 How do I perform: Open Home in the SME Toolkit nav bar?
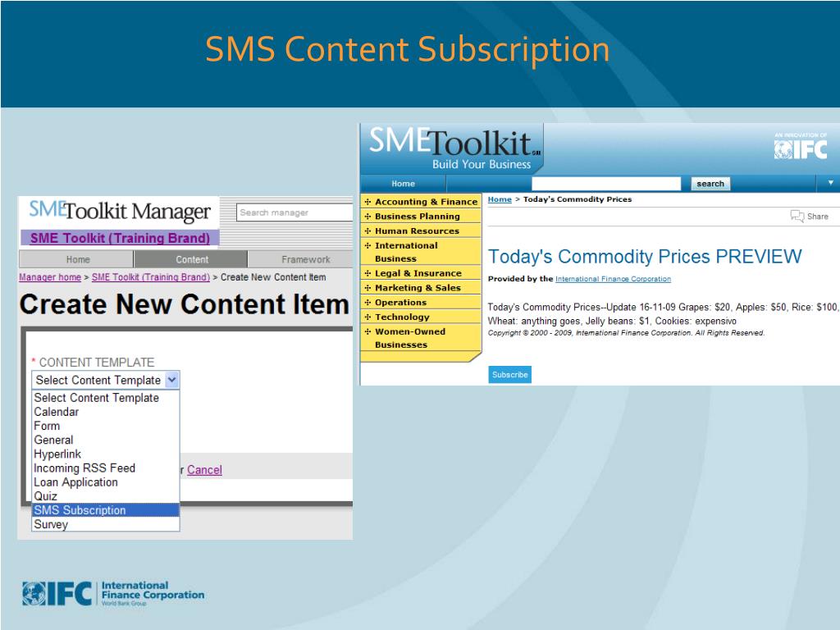pos(403,184)
